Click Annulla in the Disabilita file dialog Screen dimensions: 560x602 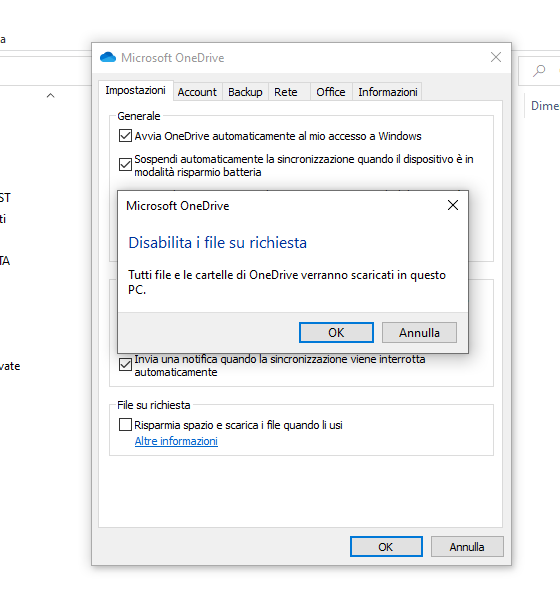419,332
